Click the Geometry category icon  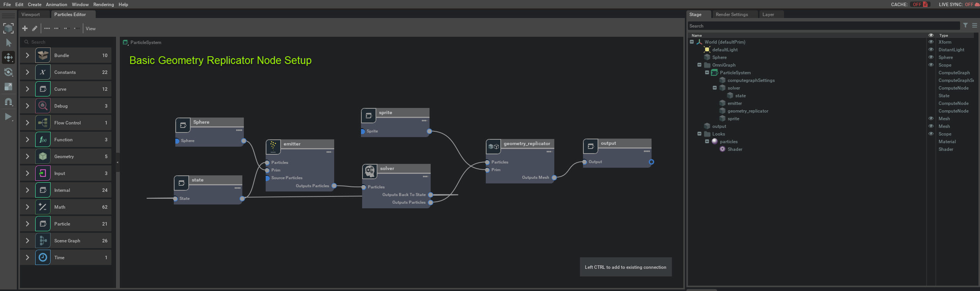(43, 157)
